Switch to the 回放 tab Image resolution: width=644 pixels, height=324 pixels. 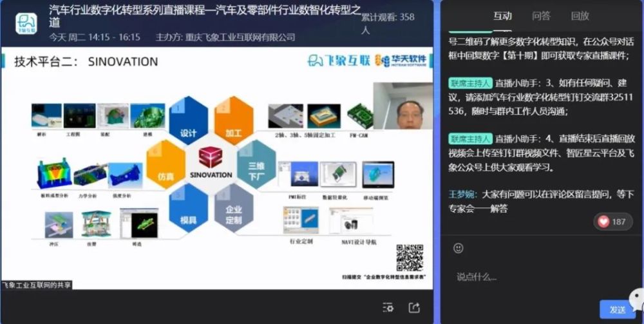click(580, 16)
